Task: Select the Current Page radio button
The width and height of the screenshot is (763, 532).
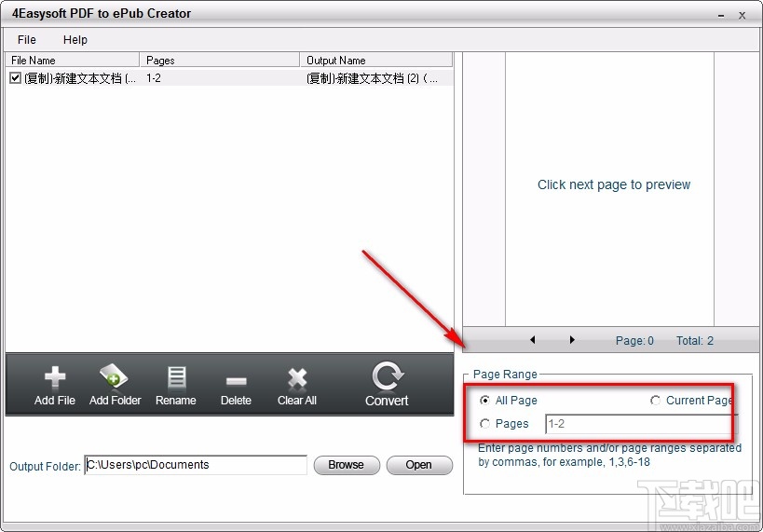Action: point(655,400)
